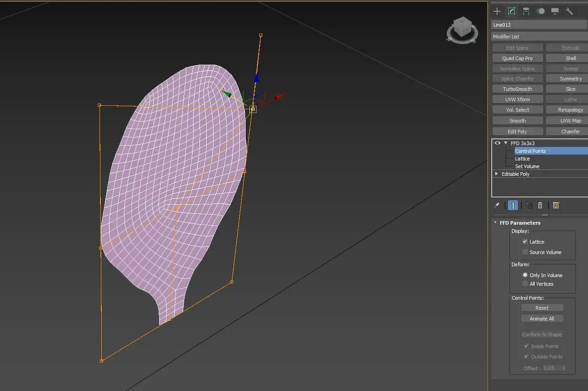Apply the TurboSmooth modifier
This screenshot has width=588, height=391.
518,89
